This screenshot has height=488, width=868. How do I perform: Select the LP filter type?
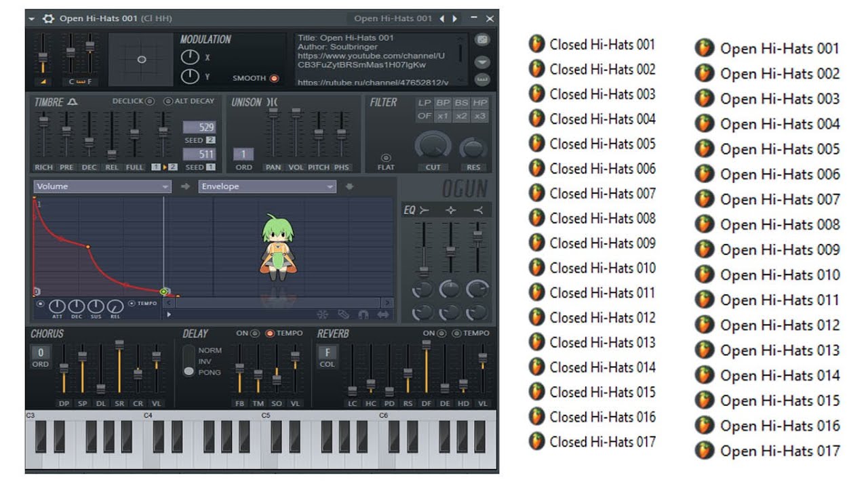pos(425,103)
